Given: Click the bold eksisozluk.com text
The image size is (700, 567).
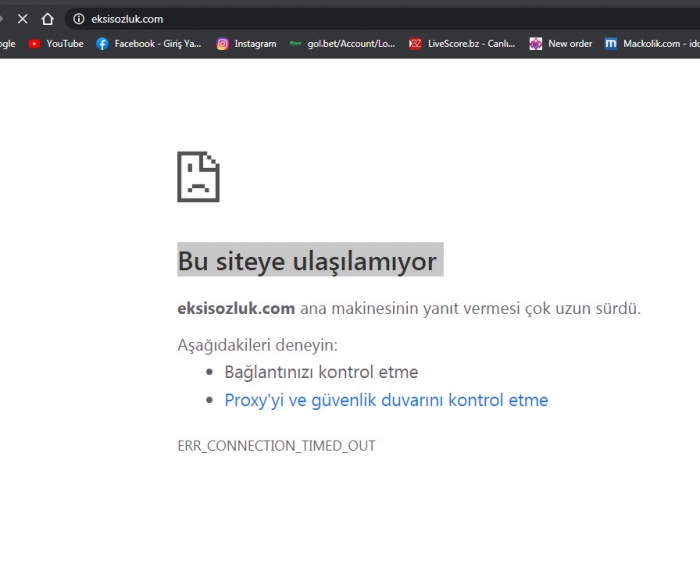Looking at the screenshot, I should [x=236, y=308].
